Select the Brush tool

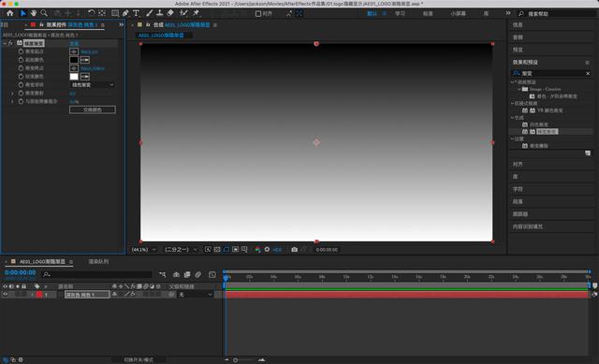coord(150,13)
